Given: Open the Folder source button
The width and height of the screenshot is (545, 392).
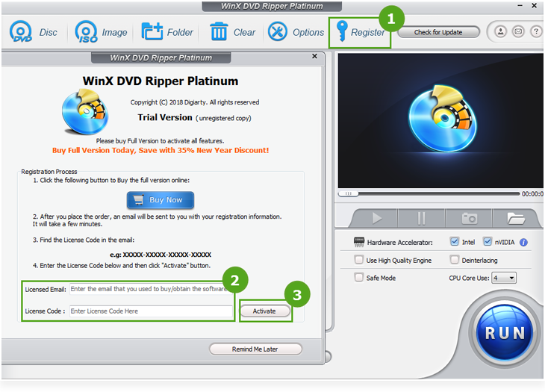Looking at the screenshot, I should (166, 32).
